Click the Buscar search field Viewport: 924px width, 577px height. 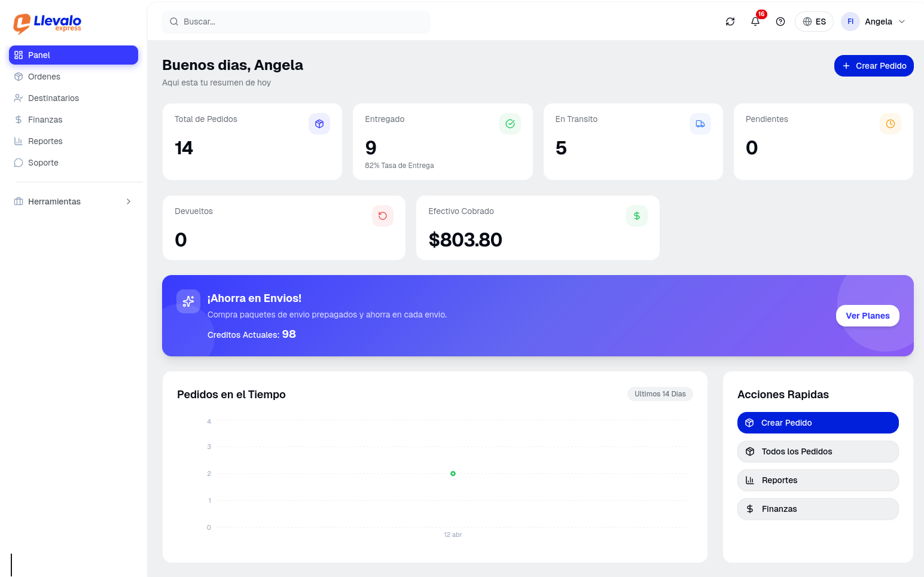point(296,22)
